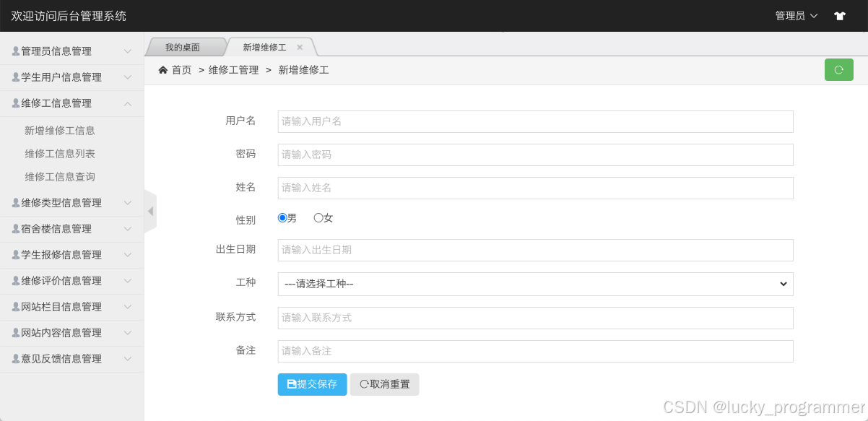Image resolution: width=868 pixels, height=421 pixels.
Task: Open 维修工信息查询 submenu item
Action: coord(60,177)
